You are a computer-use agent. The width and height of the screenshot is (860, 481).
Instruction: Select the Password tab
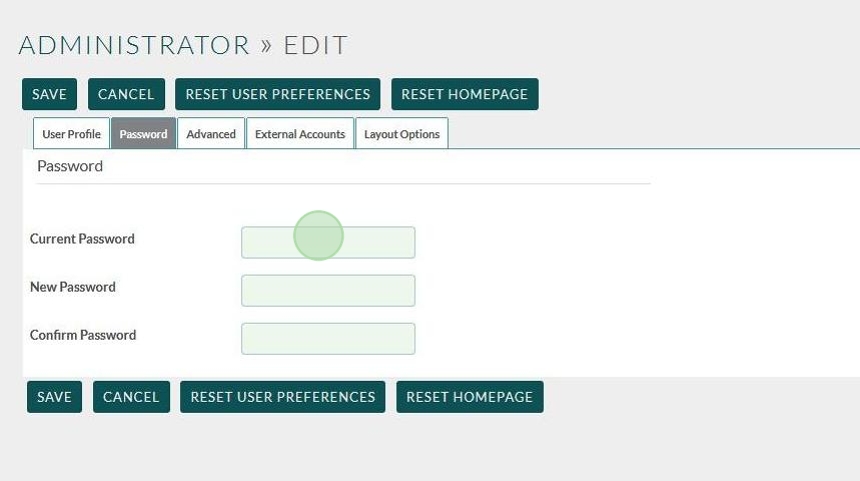click(143, 134)
